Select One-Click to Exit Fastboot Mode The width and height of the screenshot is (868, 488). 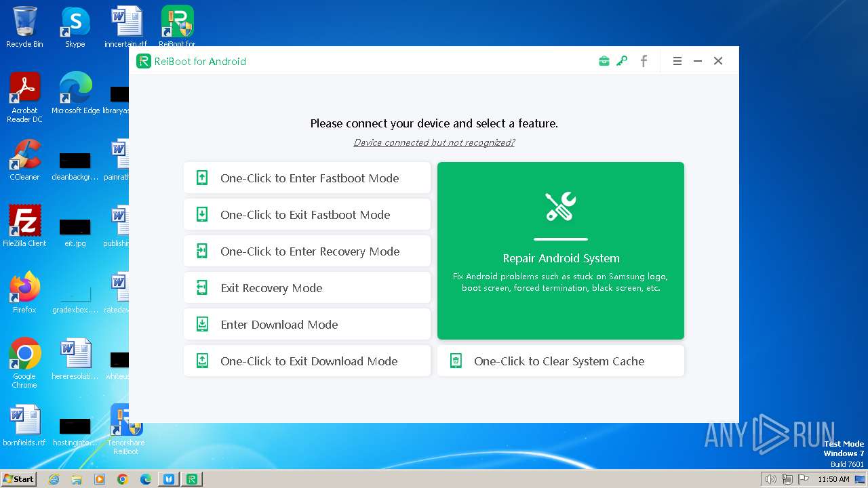307,214
